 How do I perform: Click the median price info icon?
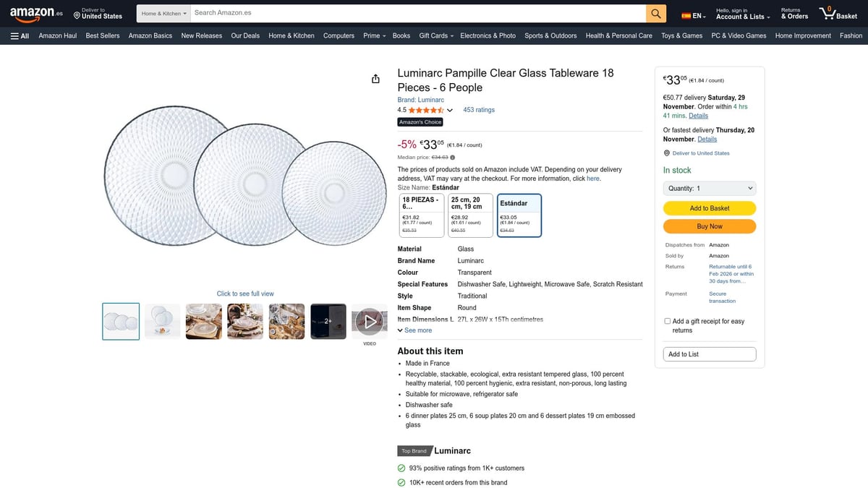(452, 156)
